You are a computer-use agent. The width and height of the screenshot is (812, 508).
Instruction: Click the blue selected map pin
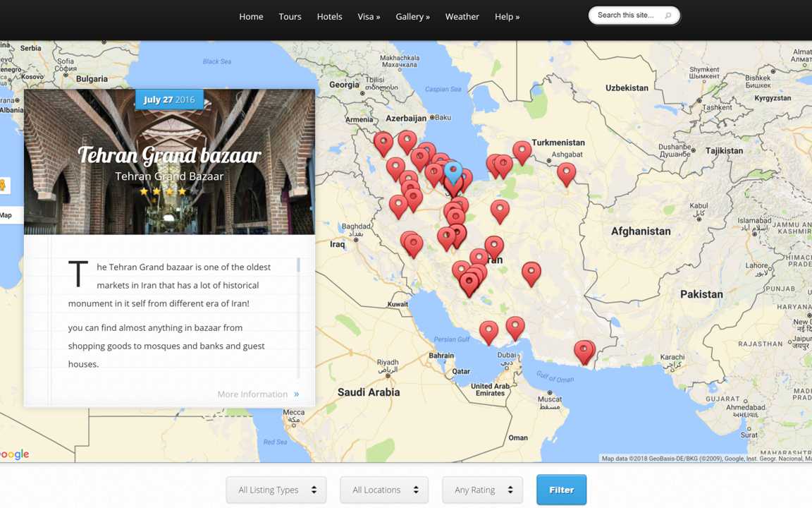453,171
